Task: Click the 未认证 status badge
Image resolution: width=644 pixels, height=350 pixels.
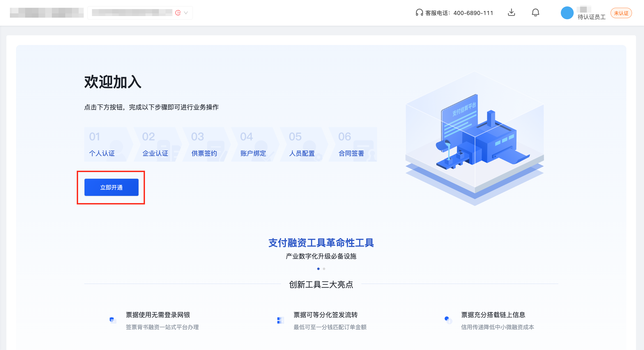Action: 621,13
